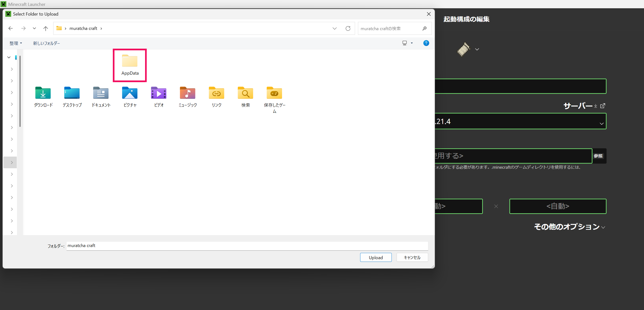Open the 整理 menu
644x310 pixels.
pyautogui.click(x=16, y=43)
